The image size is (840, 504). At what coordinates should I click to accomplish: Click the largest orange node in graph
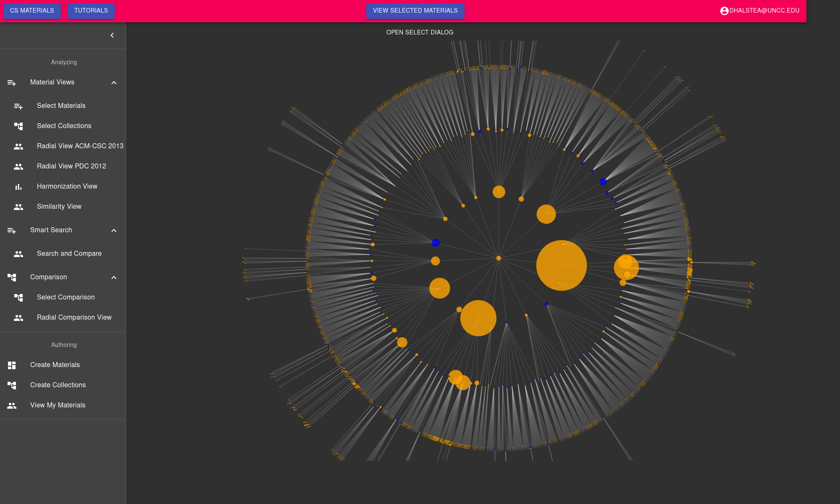click(561, 265)
